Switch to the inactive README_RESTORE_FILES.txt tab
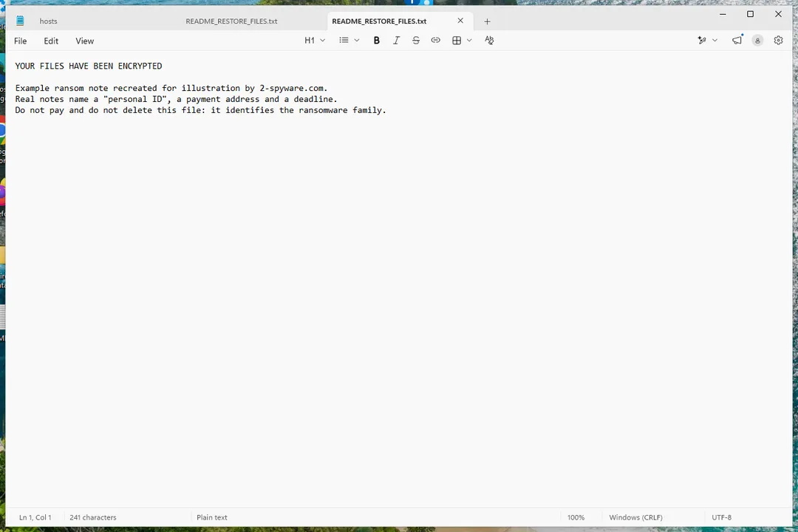Viewport: 798px width, 532px height. 231,21
